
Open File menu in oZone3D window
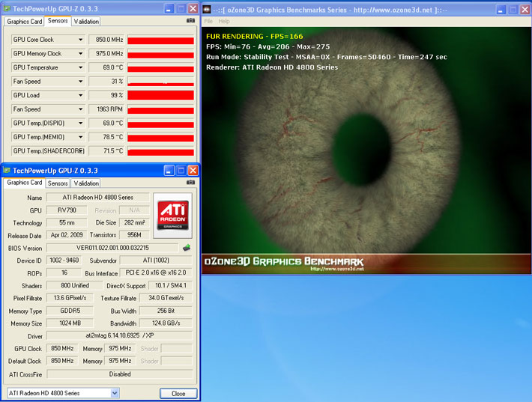[x=208, y=21]
